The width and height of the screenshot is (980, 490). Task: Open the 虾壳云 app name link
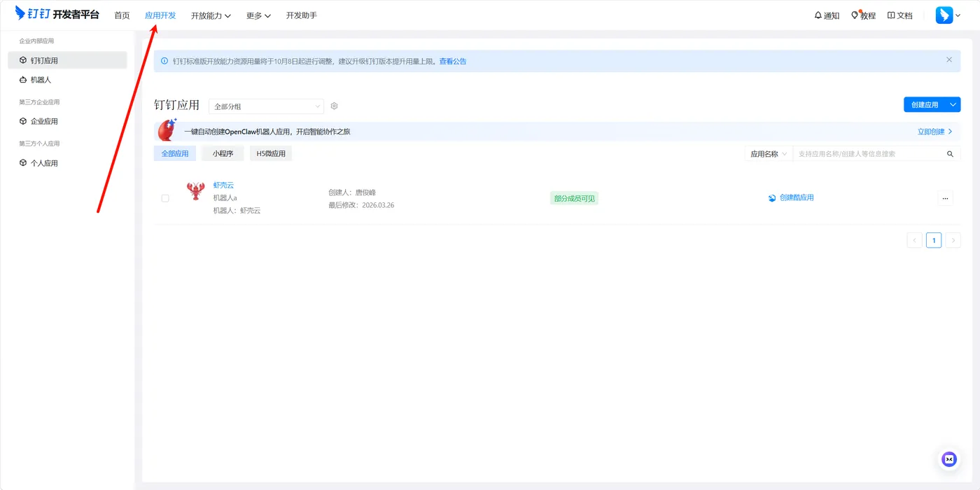pyautogui.click(x=223, y=185)
